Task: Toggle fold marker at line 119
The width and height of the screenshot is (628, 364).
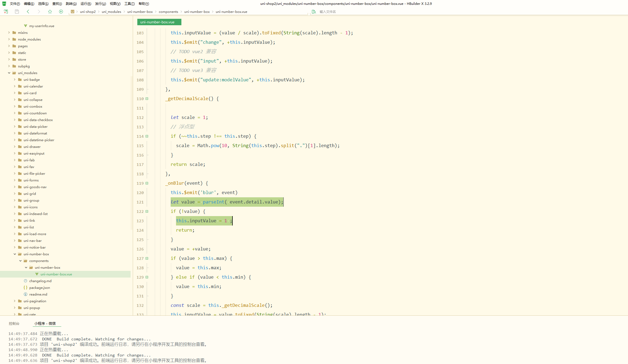Action: [147, 183]
